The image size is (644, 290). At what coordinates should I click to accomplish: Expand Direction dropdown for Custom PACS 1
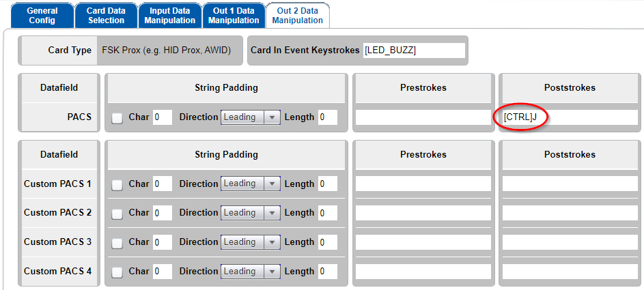[x=250, y=184]
